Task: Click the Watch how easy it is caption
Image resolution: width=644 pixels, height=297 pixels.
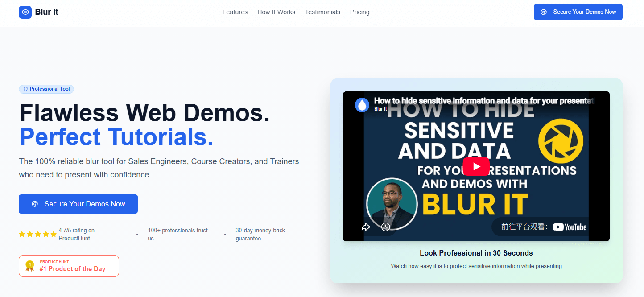Action: pyautogui.click(x=476, y=266)
